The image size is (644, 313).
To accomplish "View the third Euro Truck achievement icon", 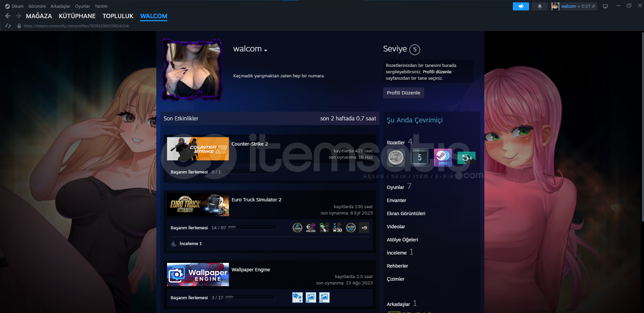I will 324,228.
